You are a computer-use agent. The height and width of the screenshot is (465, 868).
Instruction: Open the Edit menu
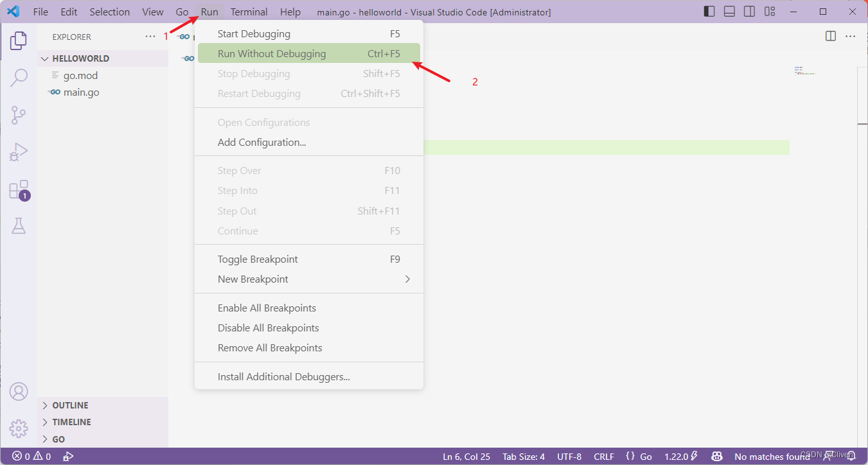pyautogui.click(x=69, y=12)
